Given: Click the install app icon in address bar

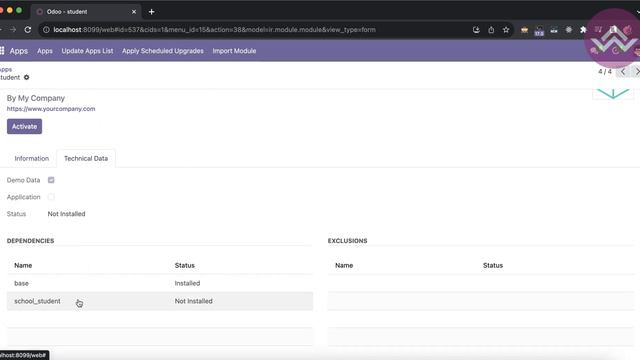Looking at the screenshot, I should coord(476,29).
